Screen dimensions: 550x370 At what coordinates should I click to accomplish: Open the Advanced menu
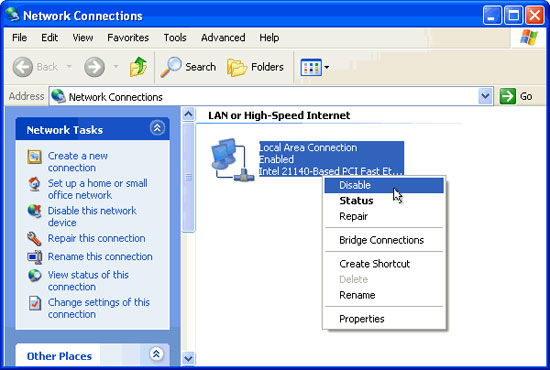(x=223, y=38)
